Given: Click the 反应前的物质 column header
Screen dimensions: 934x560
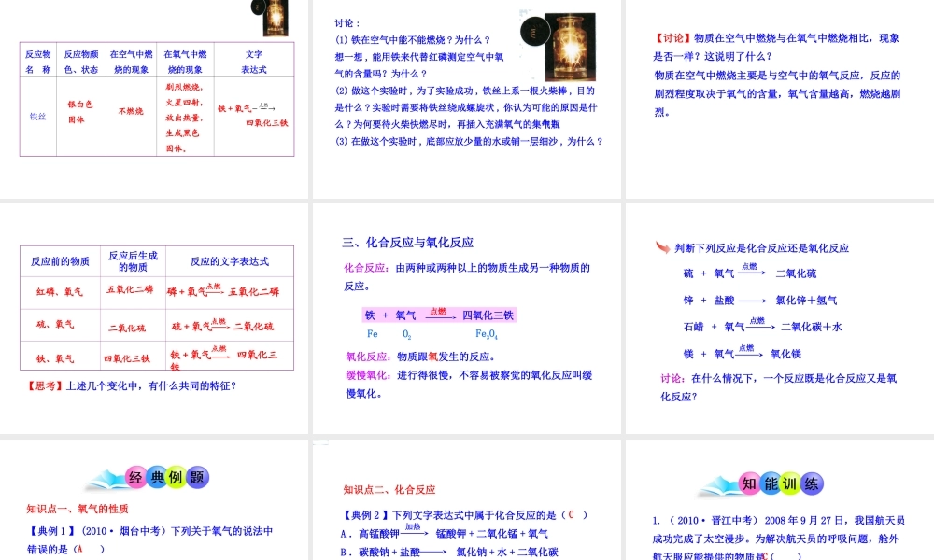Looking at the screenshot, I should tap(60, 261).
